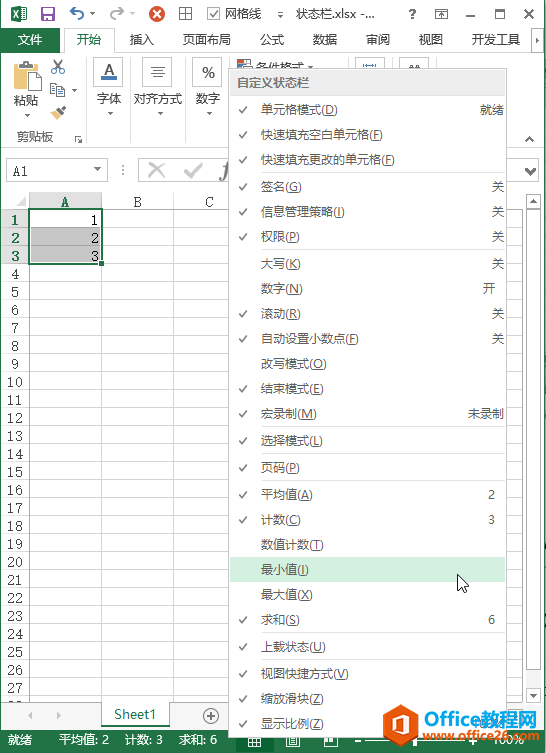Toggle the 网格线 gridlines checkbox
Viewport: 546px width, 753px height.
213,14
